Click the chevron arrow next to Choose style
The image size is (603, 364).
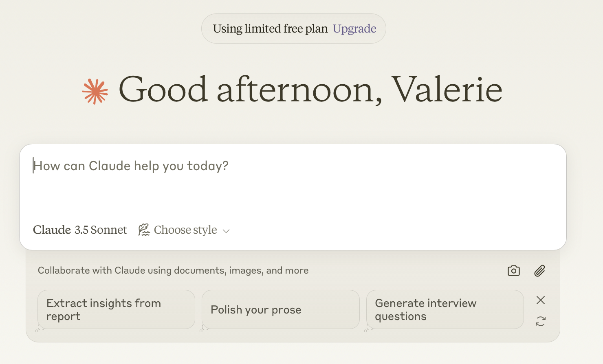(x=226, y=231)
